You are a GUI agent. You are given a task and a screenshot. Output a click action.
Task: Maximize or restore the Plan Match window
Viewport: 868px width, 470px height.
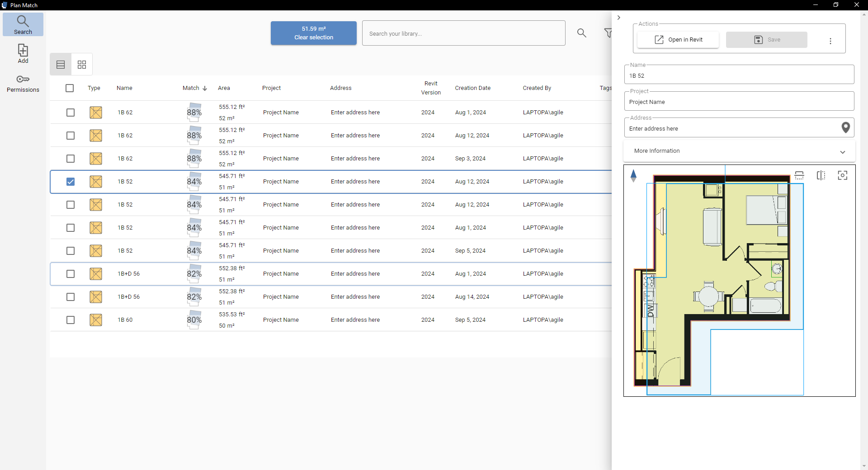(836, 5)
